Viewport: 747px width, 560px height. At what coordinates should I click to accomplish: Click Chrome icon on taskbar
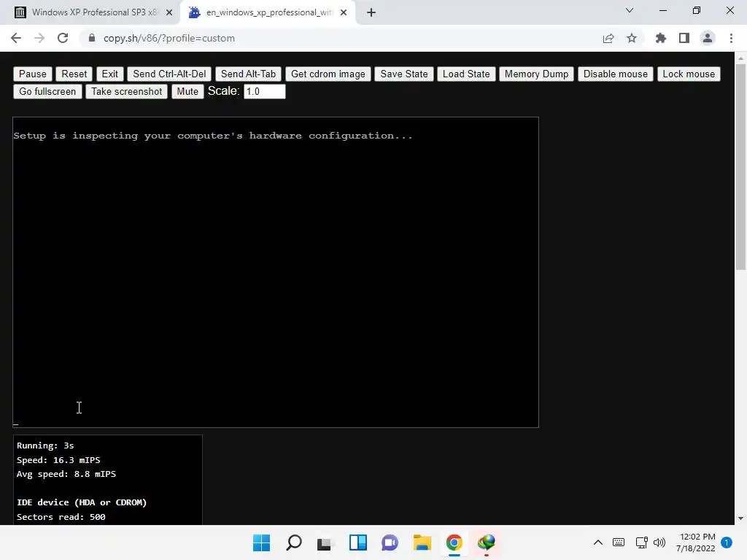click(x=454, y=542)
